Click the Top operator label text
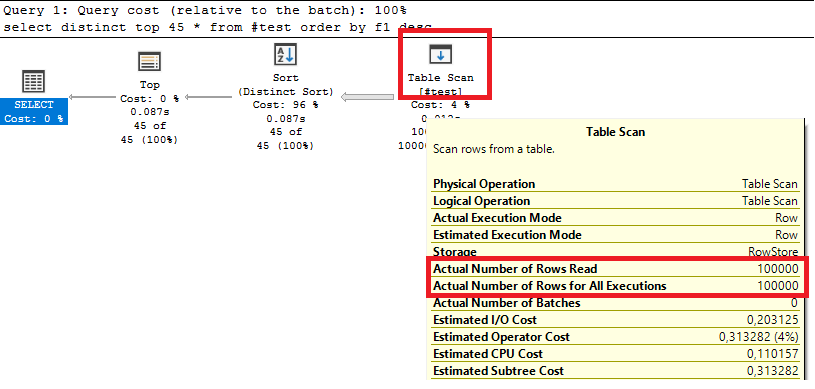 (x=150, y=84)
